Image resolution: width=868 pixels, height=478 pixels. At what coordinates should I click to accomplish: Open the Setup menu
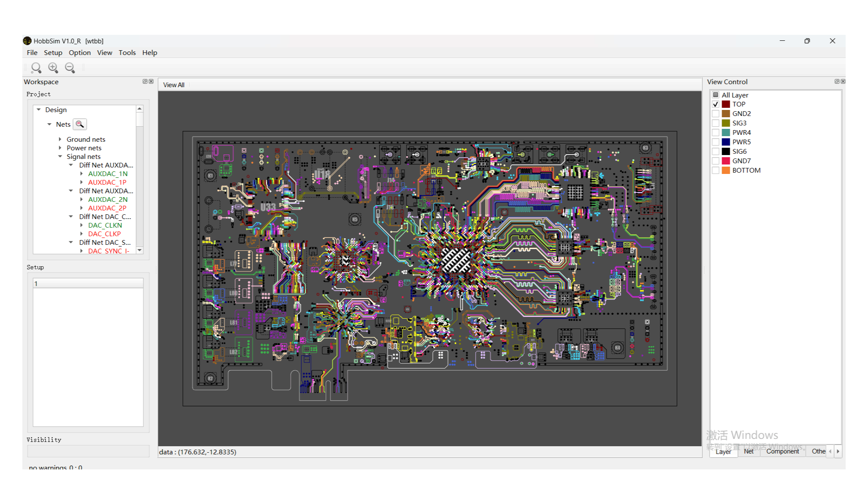(53, 52)
